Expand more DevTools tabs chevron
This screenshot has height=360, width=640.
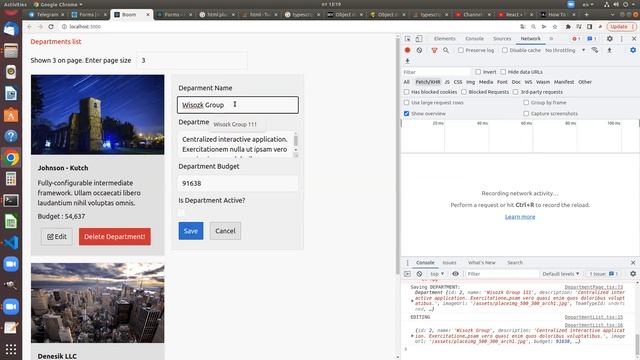[x=551, y=39]
